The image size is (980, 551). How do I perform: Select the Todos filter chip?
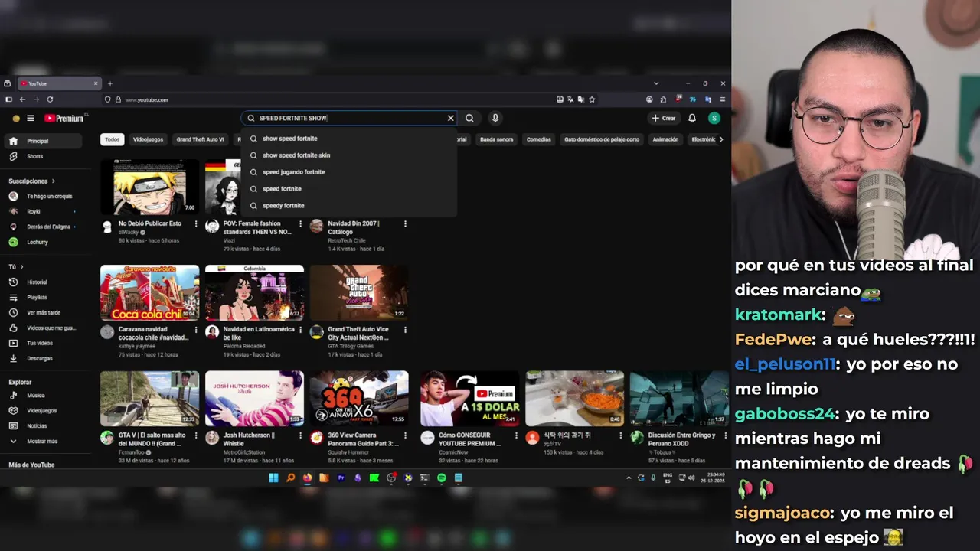[x=113, y=139]
